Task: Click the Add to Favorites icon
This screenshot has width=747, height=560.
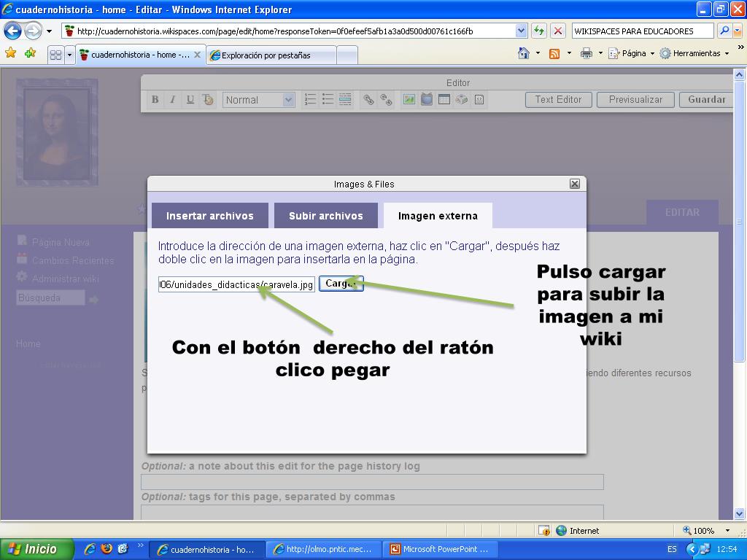Action: click(x=31, y=52)
